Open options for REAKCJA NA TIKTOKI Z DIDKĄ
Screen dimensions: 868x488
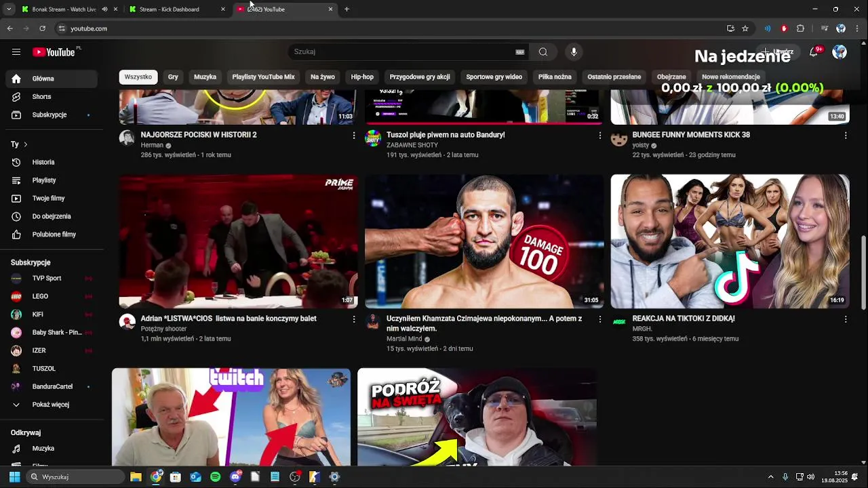[x=845, y=319]
